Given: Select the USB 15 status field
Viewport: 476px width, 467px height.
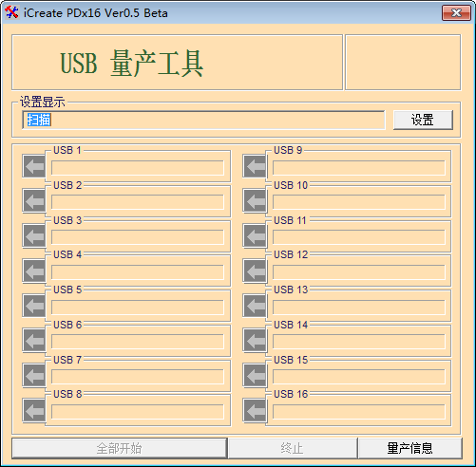Looking at the screenshot, I should [x=359, y=377].
